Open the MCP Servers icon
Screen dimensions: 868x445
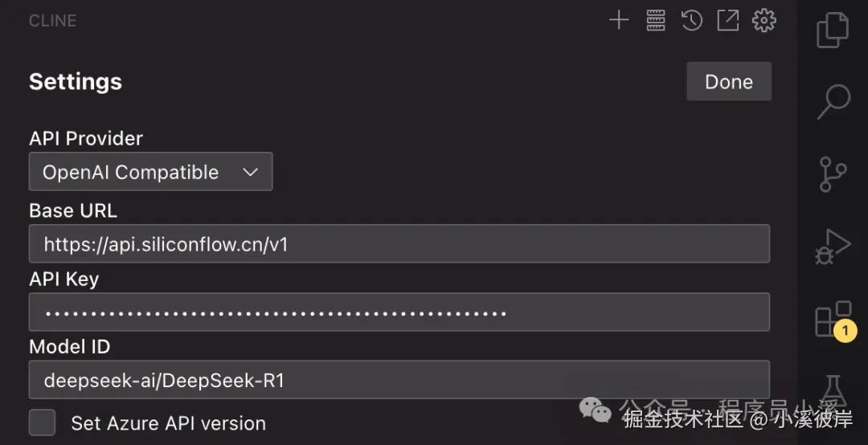[x=656, y=21]
